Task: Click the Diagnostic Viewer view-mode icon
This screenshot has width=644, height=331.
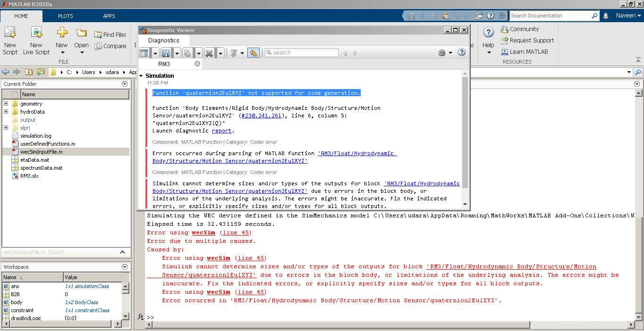Action: pos(144,53)
